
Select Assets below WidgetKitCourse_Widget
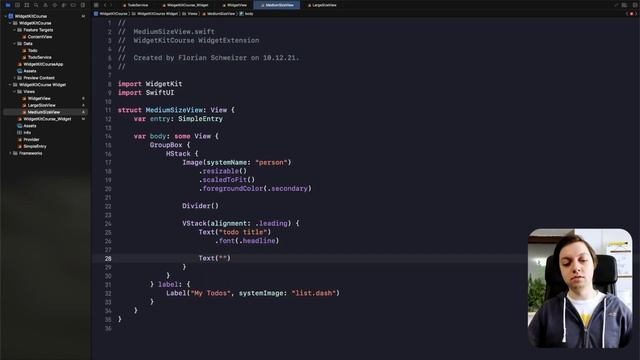[29, 126]
